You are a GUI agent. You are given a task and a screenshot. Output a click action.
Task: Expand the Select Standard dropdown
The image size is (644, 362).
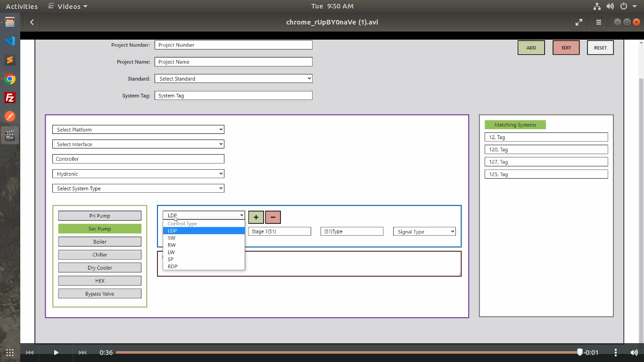click(233, 79)
